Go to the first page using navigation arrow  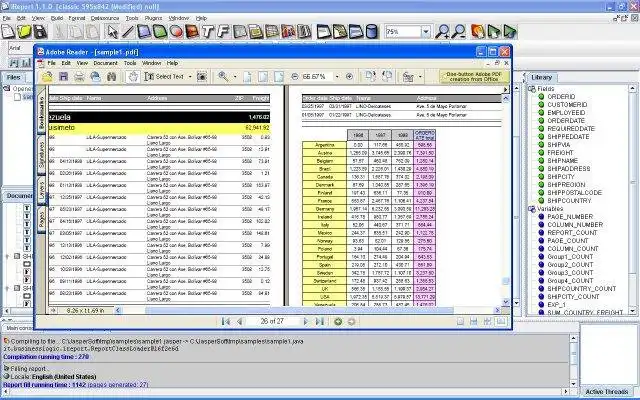226,321
